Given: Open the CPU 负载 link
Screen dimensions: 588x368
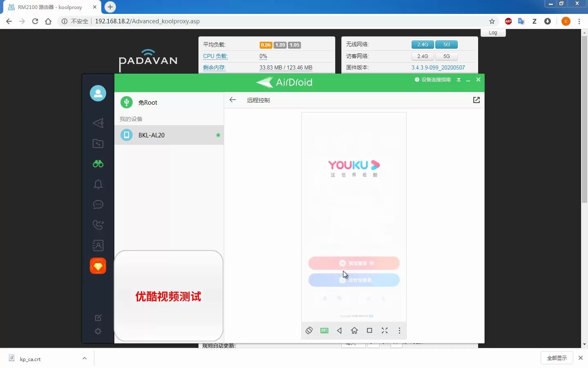Looking at the screenshot, I should click(215, 56).
